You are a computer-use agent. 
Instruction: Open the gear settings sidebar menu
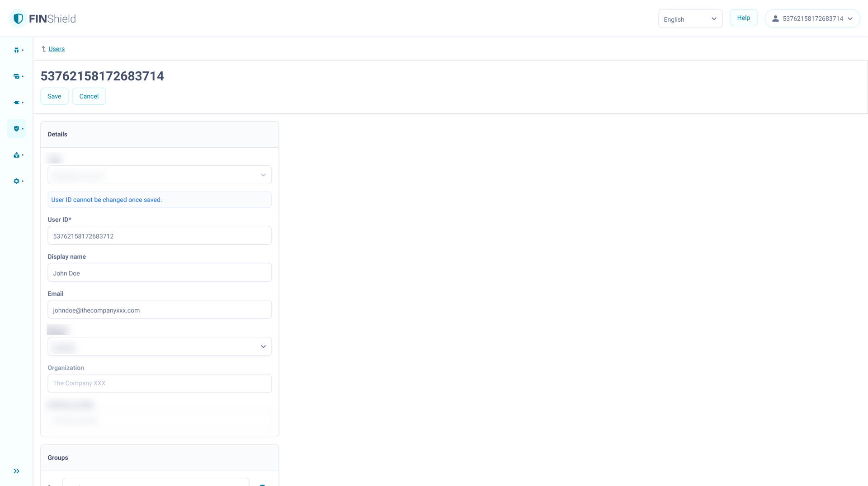pyautogui.click(x=17, y=181)
